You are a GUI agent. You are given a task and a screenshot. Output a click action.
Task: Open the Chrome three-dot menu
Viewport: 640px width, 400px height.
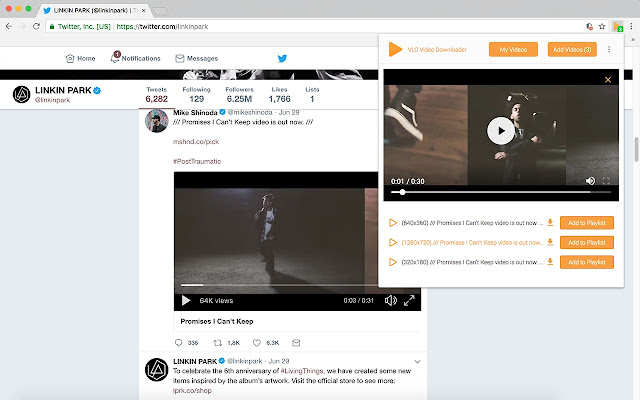(631, 26)
